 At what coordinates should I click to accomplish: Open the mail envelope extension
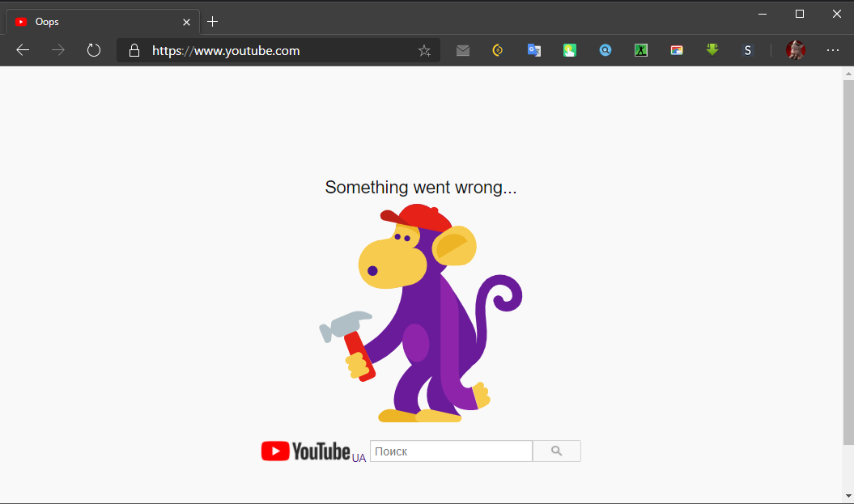click(x=463, y=51)
